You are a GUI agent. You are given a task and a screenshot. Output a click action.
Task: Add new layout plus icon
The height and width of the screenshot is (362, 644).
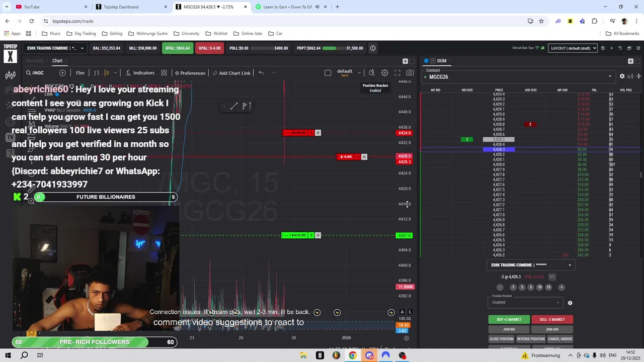tap(611, 48)
